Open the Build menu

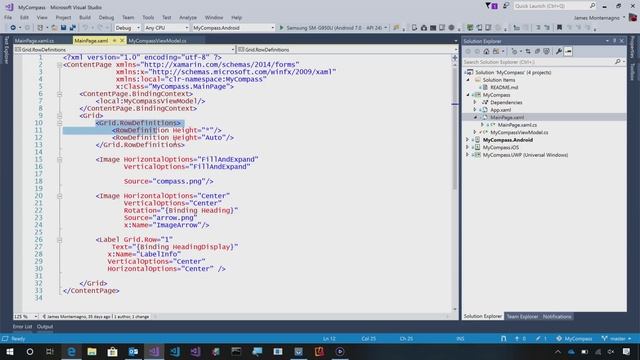point(85,18)
